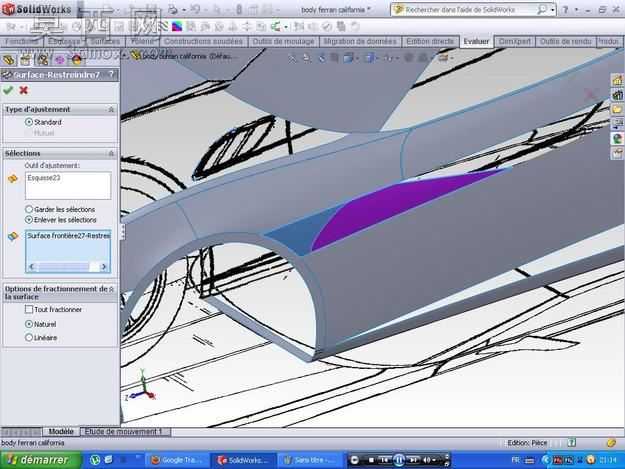Switch to the DimXpert tab

click(x=514, y=41)
